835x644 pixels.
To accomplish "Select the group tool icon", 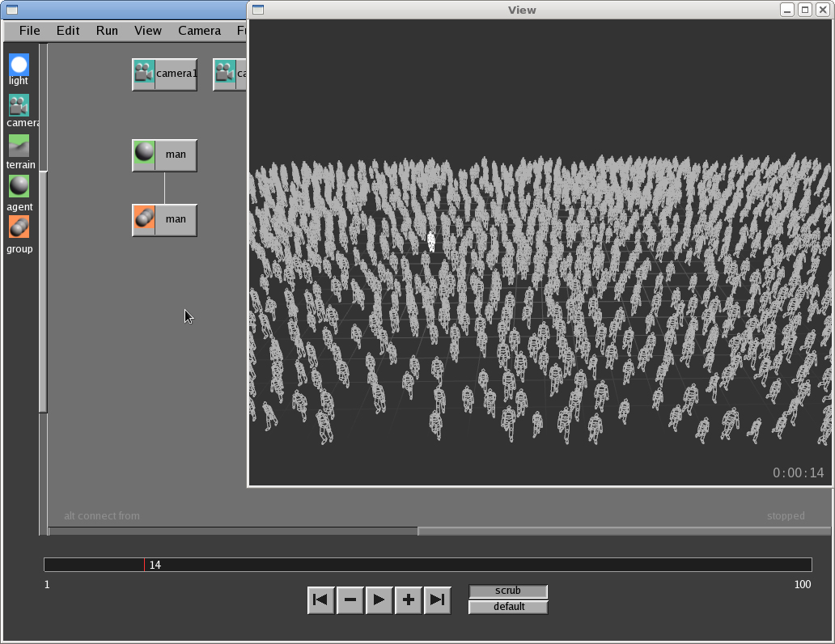I will [19, 227].
